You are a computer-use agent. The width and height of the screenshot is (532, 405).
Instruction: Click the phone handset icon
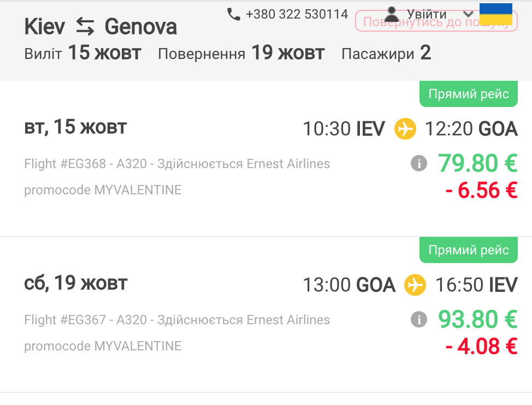click(234, 14)
